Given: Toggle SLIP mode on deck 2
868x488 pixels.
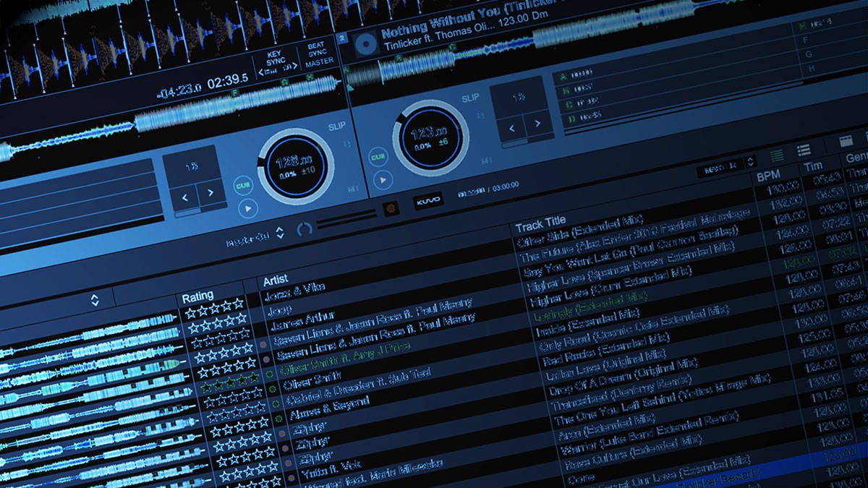Looking at the screenshot, I should coord(470,98).
